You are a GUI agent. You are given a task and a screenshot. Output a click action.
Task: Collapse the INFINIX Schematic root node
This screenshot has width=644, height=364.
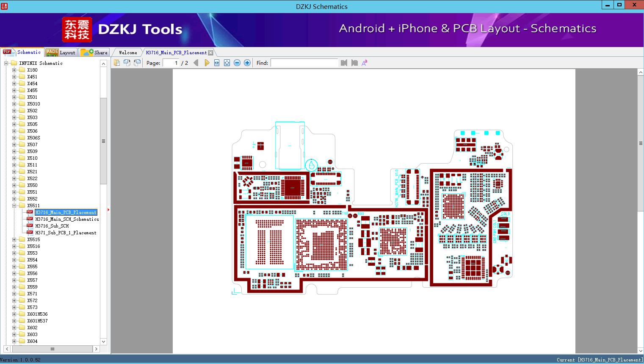(x=6, y=63)
